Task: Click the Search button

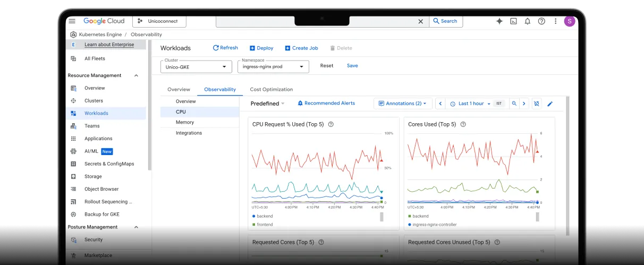Action: point(445,21)
